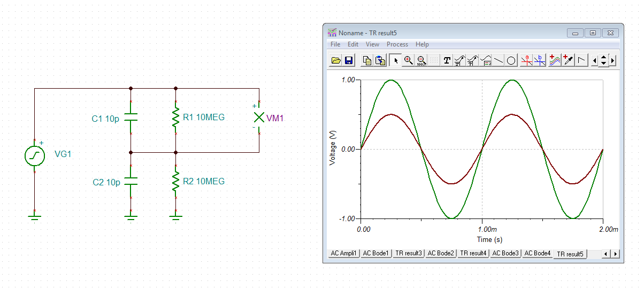Enable cursor a on the curve

[526, 60]
